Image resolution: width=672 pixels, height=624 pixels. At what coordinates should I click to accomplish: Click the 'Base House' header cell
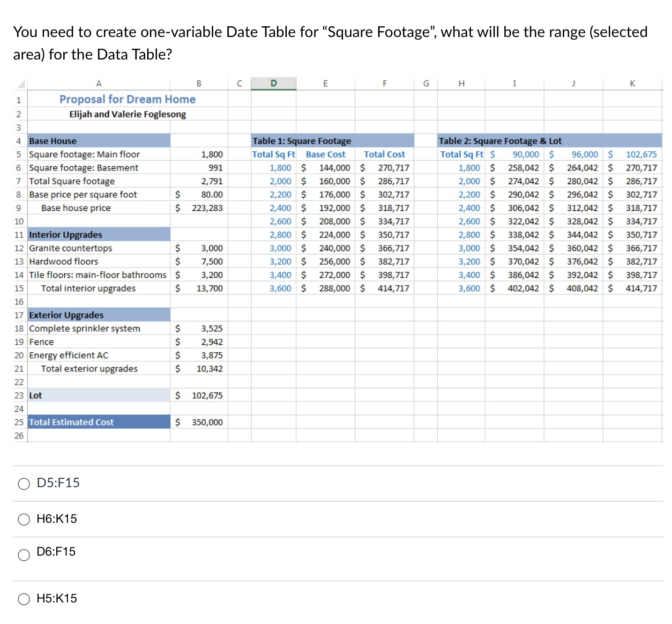(99, 141)
